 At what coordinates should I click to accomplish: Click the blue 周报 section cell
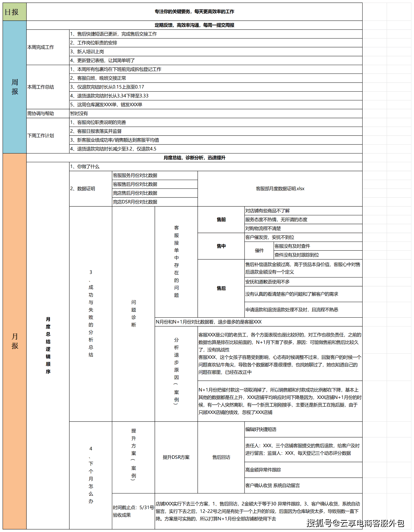(15, 87)
